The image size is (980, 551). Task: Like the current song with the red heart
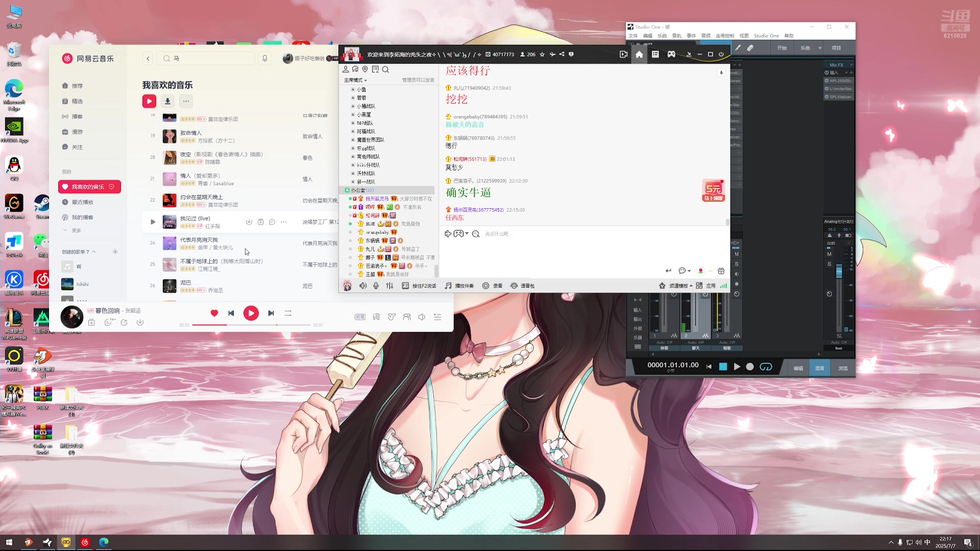pyautogui.click(x=214, y=313)
